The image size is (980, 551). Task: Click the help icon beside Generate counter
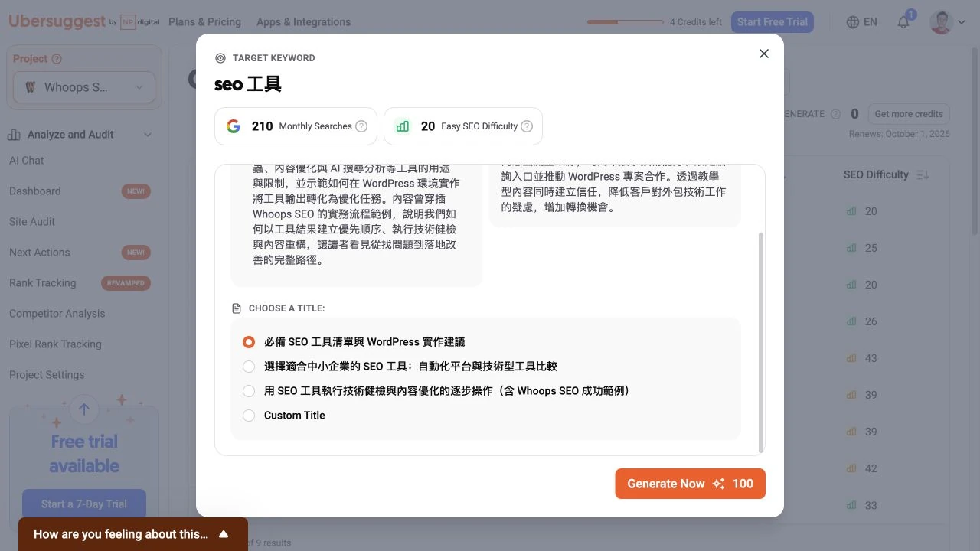pos(836,114)
